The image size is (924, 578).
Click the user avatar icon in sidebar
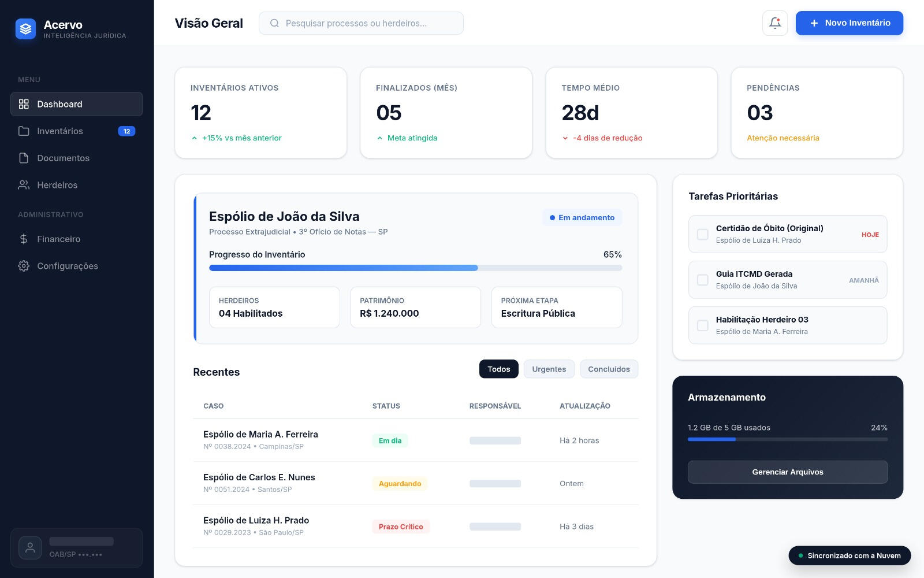point(30,547)
